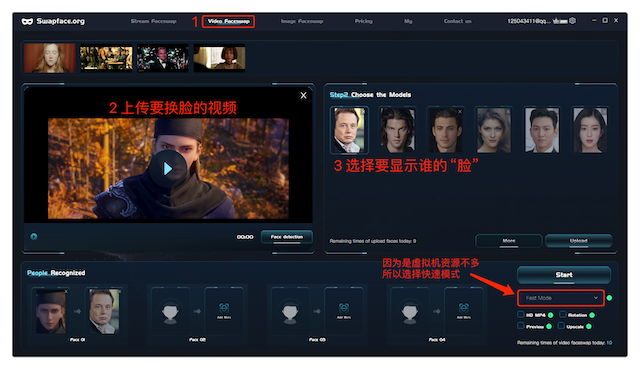Image resolution: width=640 pixels, height=369 pixels.
Task: Click the info dot next to HD MP4
Action: click(x=551, y=315)
